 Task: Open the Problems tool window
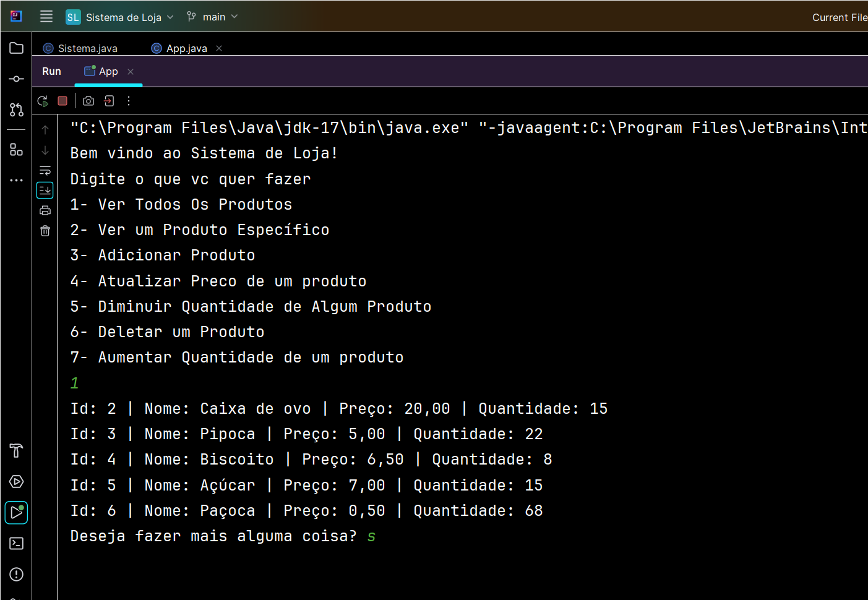coord(17,575)
